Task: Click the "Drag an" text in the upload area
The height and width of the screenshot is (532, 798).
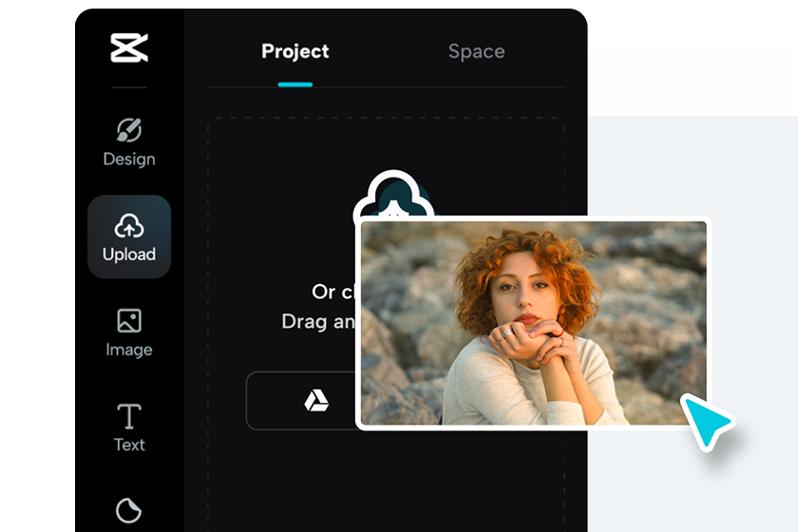Action: [318, 322]
